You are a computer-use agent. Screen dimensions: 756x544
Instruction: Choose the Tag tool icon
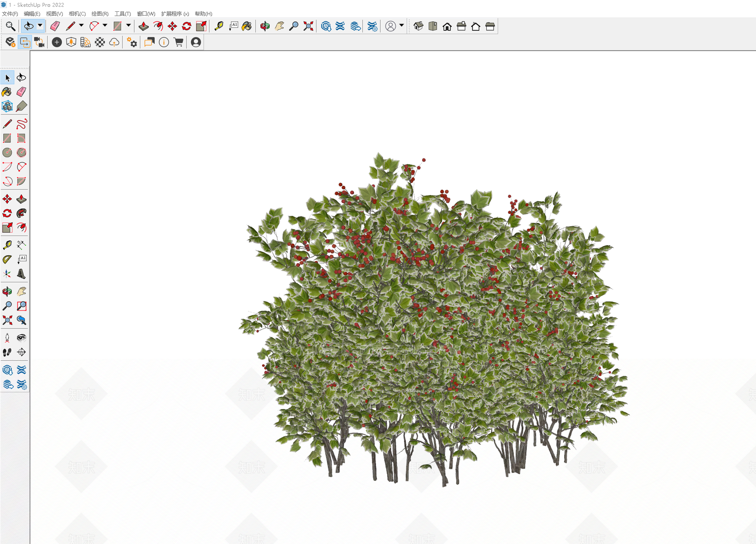[x=22, y=106]
